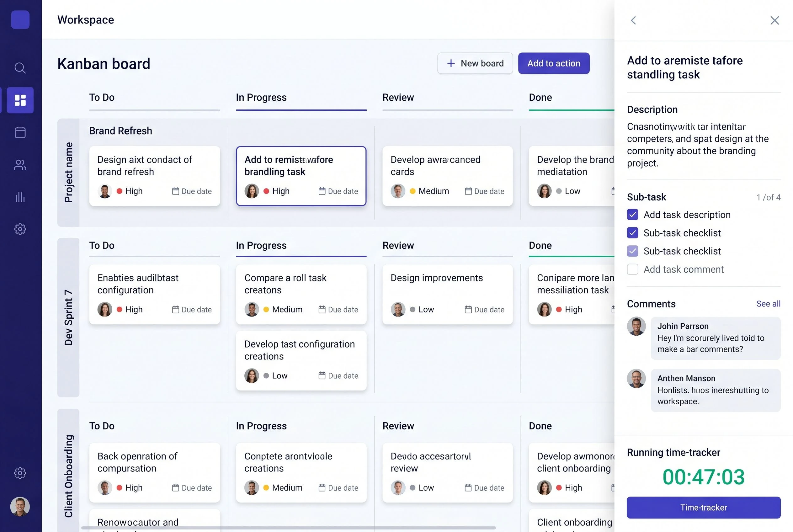The width and height of the screenshot is (793, 532).
Task: Open Develop awra canced cards card
Action: pos(447,176)
